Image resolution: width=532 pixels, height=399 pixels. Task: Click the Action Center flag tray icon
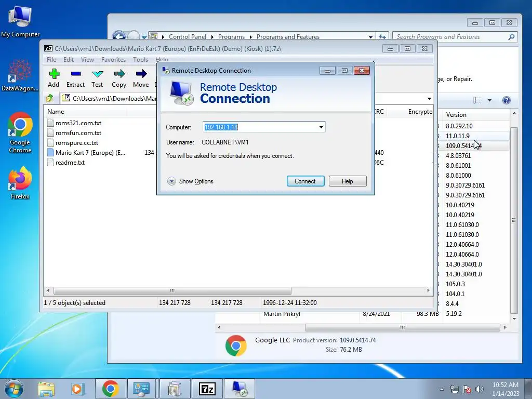pos(467,389)
